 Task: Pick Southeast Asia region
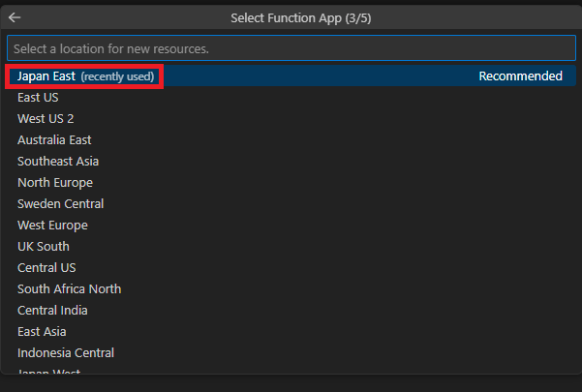[58, 162]
